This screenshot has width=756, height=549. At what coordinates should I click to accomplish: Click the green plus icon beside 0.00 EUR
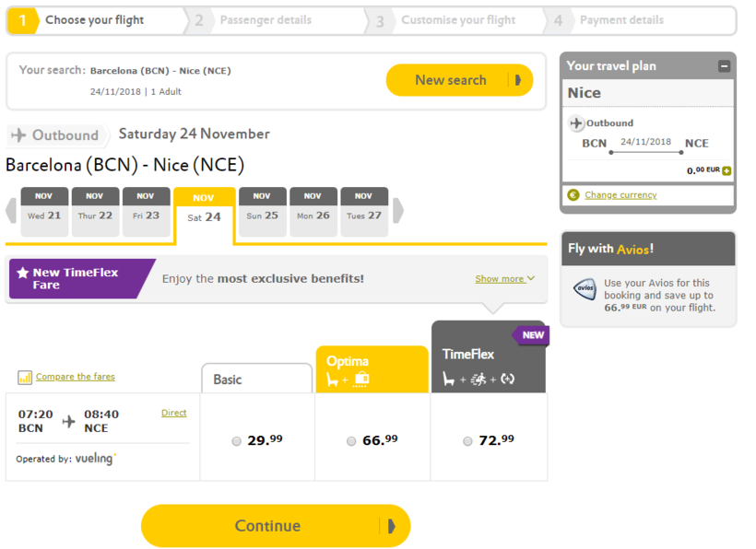point(726,170)
